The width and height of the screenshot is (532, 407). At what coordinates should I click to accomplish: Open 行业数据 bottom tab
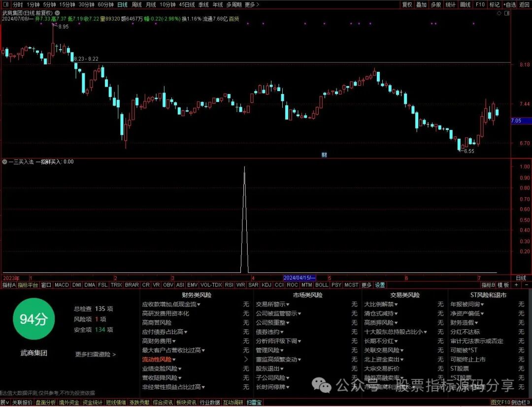[x=210, y=403]
